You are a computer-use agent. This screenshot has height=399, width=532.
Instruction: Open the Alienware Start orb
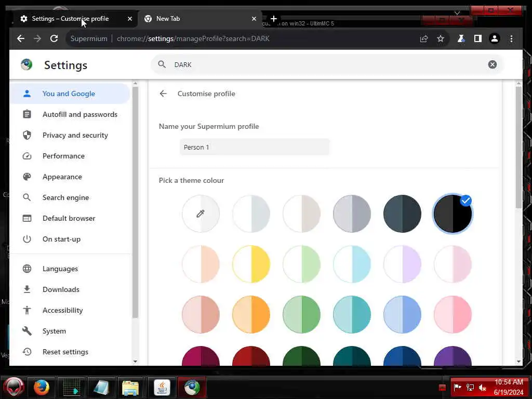click(14, 387)
